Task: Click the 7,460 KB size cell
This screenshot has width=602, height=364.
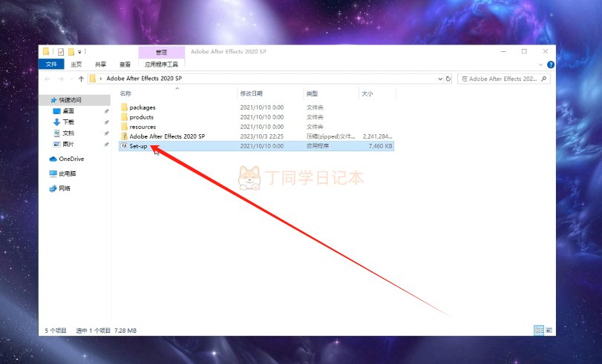Action: click(x=380, y=146)
